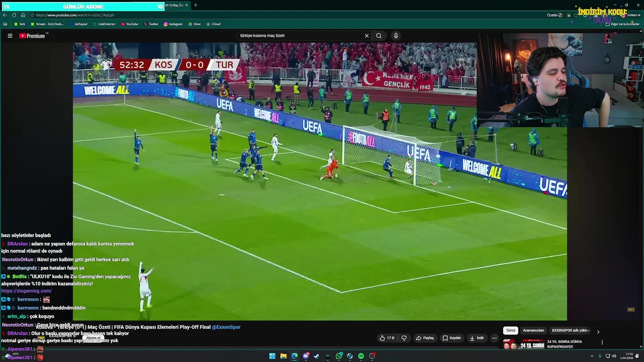Click the football match video player
The height and width of the screenshot is (362, 644).
[x=320, y=181]
